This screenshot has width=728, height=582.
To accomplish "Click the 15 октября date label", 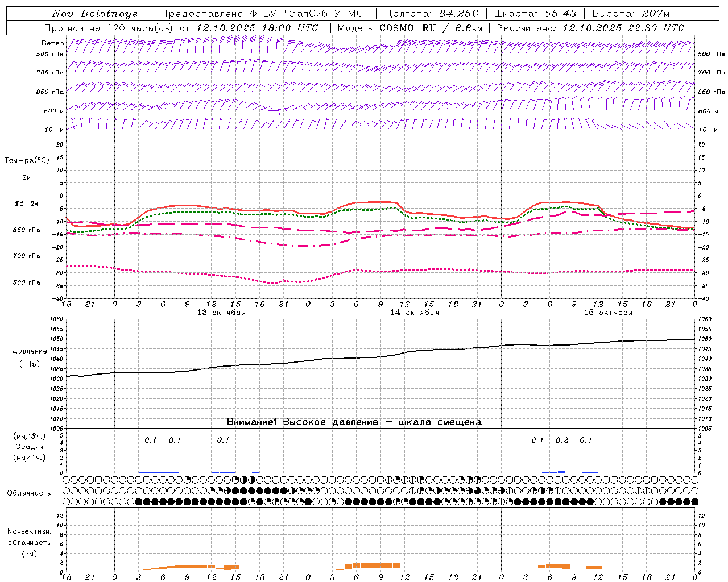I will click(x=608, y=313).
